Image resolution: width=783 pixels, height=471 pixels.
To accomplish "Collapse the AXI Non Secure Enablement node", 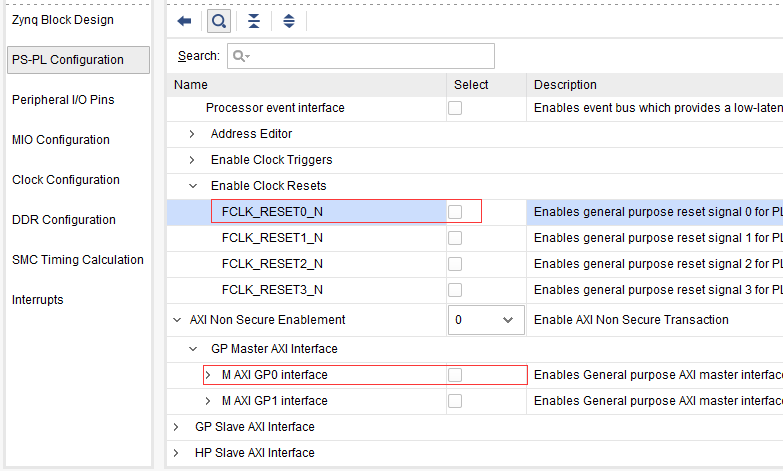I will pos(177,320).
